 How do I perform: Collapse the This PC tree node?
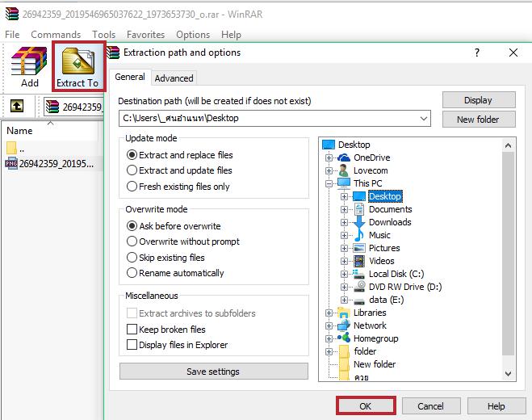tap(329, 183)
